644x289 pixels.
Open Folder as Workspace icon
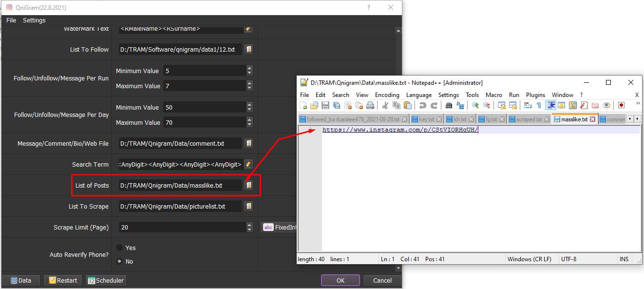595,105
